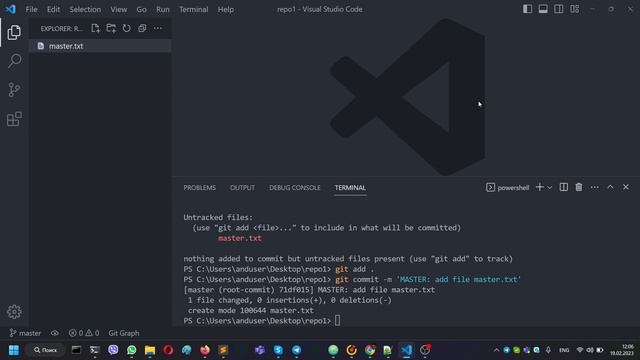Show errors and warnings count
640x360 pixels.
84,333
